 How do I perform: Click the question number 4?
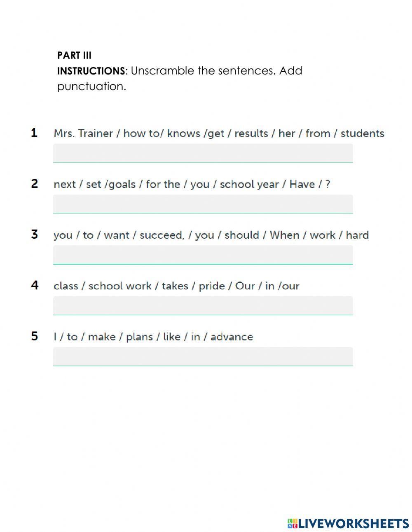(x=35, y=285)
